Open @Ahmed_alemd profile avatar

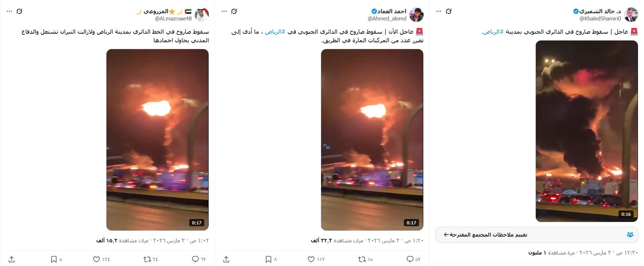(x=416, y=15)
